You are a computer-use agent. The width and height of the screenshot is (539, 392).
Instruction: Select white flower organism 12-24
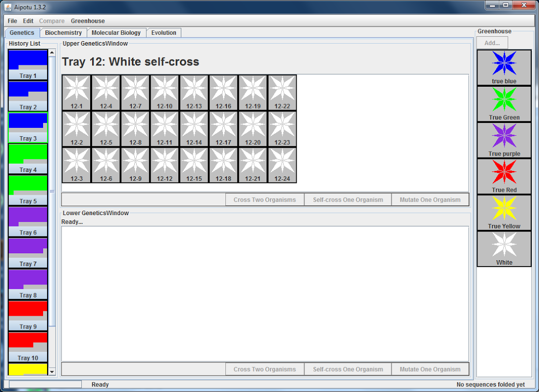point(282,164)
